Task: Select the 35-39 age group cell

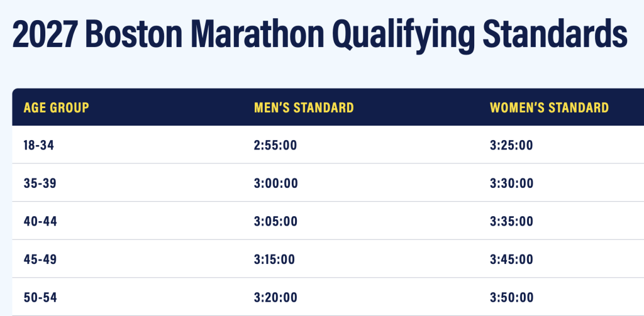Action: click(x=40, y=183)
